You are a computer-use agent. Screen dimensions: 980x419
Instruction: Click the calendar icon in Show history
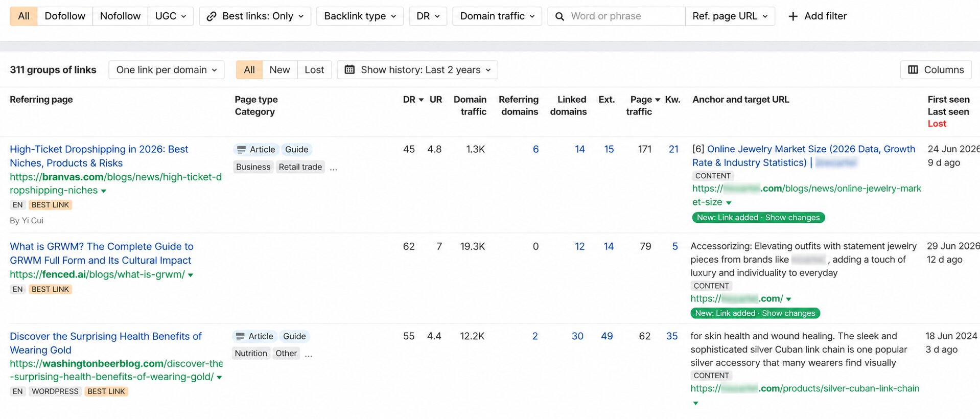pos(349,69)
